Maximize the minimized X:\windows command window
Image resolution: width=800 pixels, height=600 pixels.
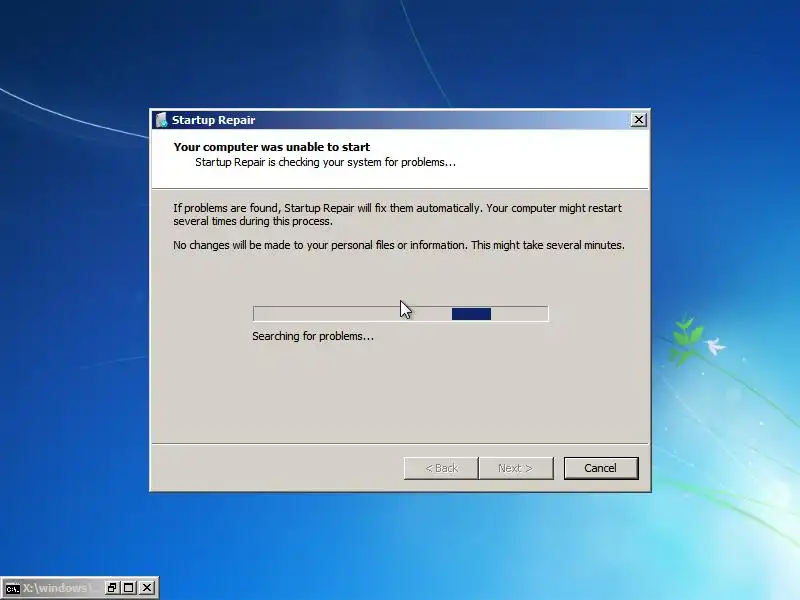coord(129,588)
